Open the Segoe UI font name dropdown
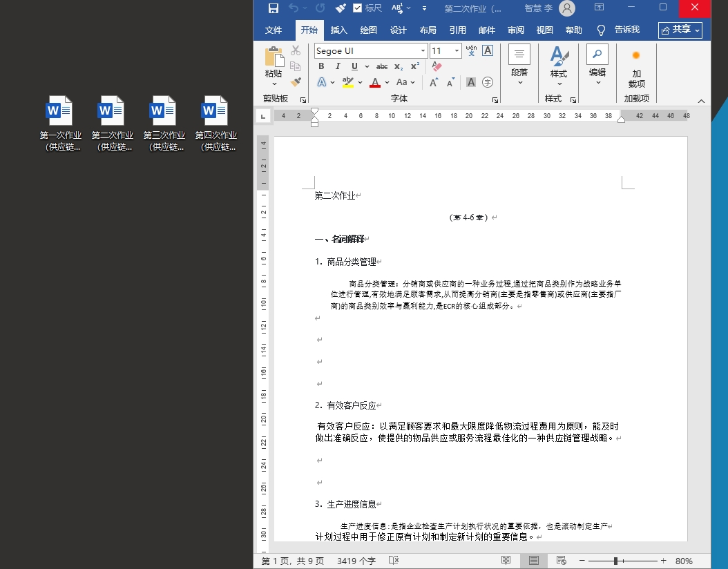Screen dimensions: 728x569 423,50
